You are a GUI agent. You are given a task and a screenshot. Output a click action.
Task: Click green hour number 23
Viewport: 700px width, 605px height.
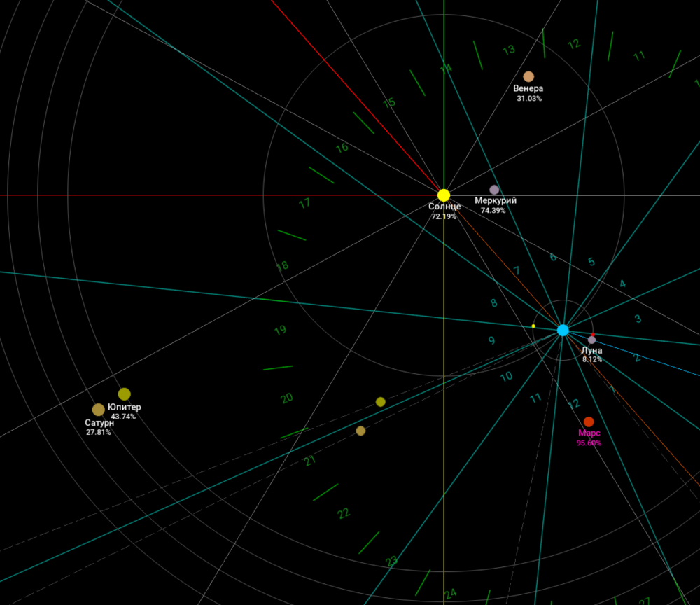pyautogui.click(x=391, y=562)
